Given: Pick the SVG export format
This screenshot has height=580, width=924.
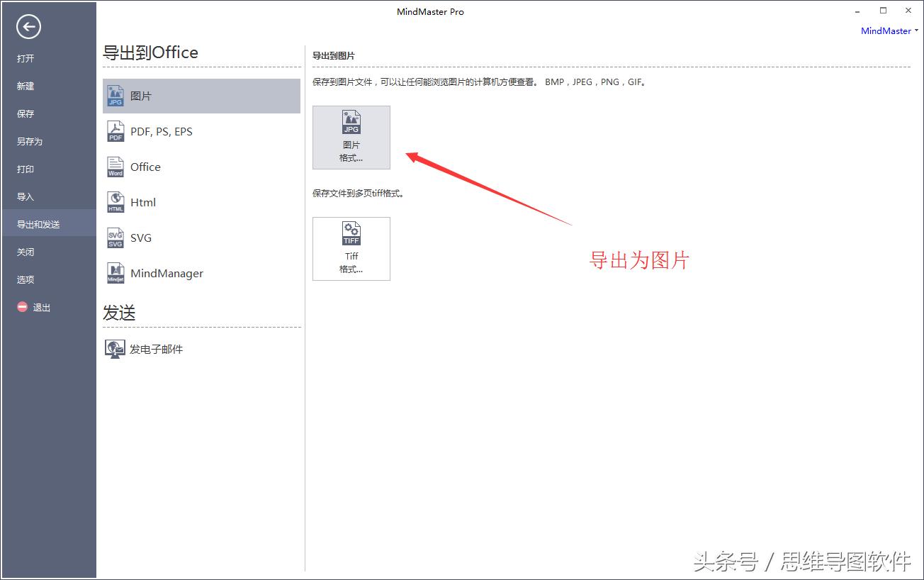Looking at the screenshot, I should [x=139, y=238].
